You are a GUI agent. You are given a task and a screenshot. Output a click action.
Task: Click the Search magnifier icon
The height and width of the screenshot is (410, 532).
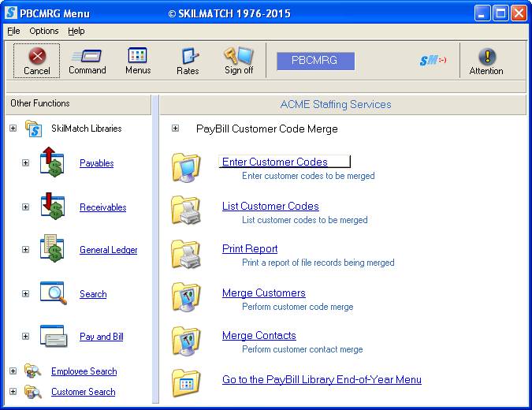(54, 293)
